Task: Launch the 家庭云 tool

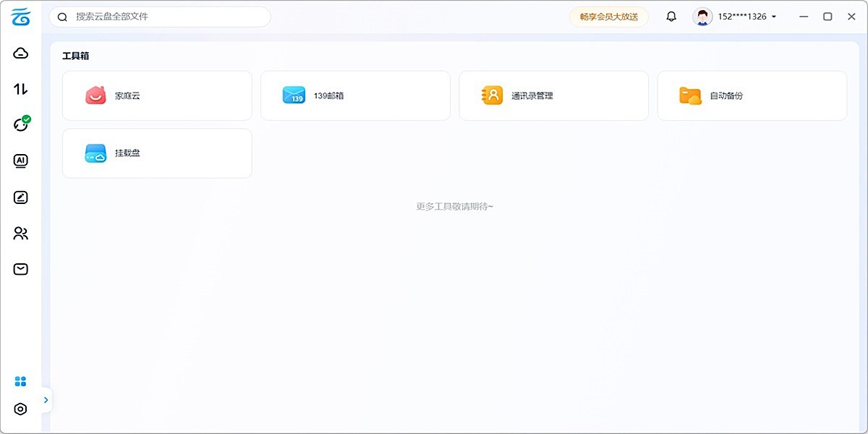Action: [156, 95]
